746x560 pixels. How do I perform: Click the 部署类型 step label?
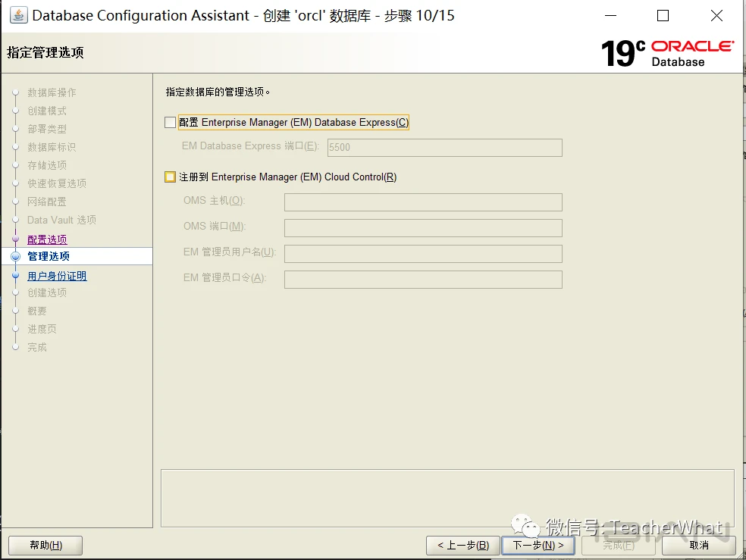tap(47, 129)
